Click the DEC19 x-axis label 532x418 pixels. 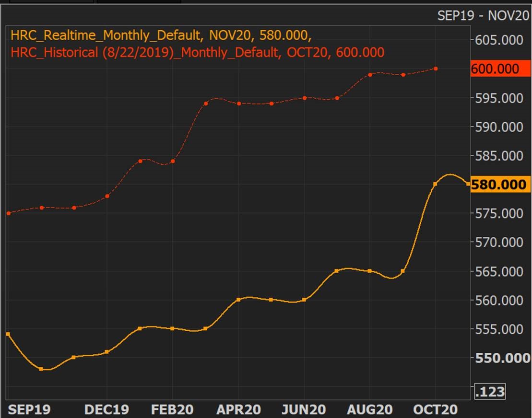pyautogui.click(x=106, y=410)
